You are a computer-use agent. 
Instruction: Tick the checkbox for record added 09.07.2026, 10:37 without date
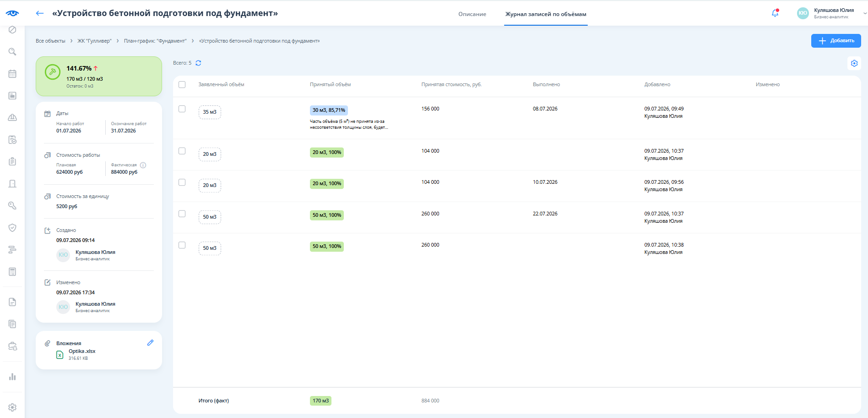point(182,151)
